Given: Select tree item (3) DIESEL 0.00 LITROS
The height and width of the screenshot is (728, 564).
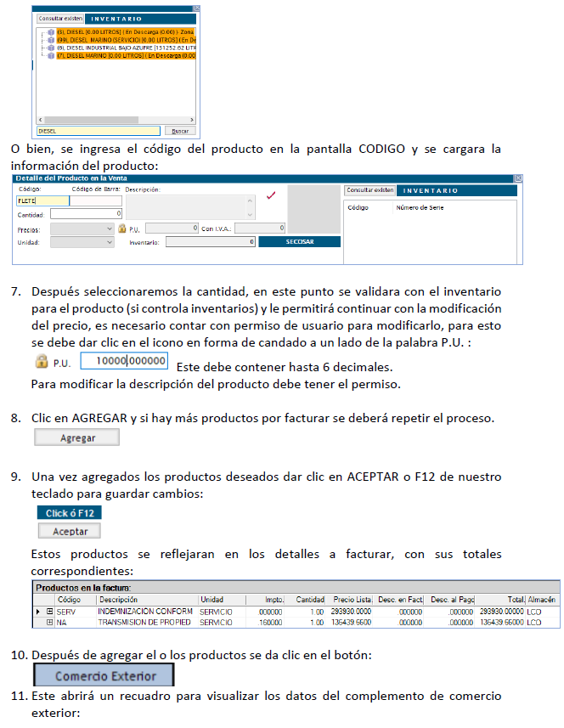Looking at the screenshot, I should click(126, 32).
